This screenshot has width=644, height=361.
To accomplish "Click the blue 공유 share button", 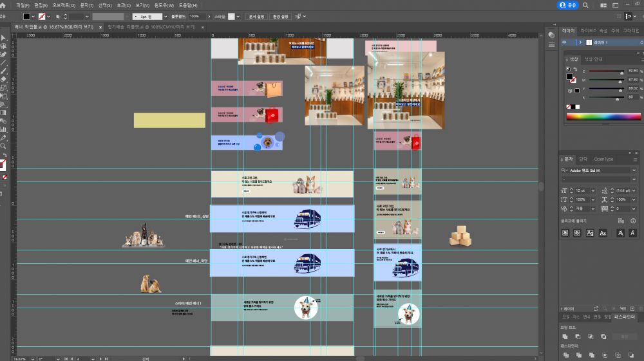I will pos(567,5).
